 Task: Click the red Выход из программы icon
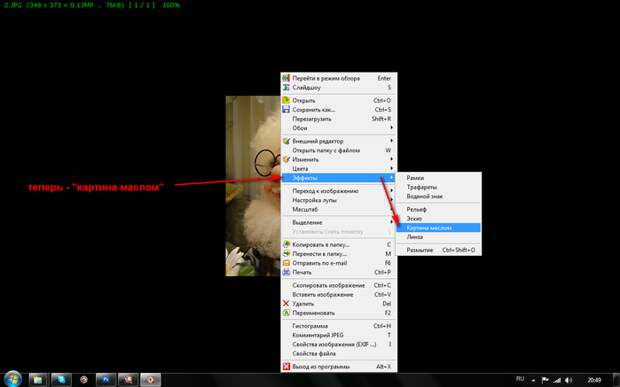(286, 366)
